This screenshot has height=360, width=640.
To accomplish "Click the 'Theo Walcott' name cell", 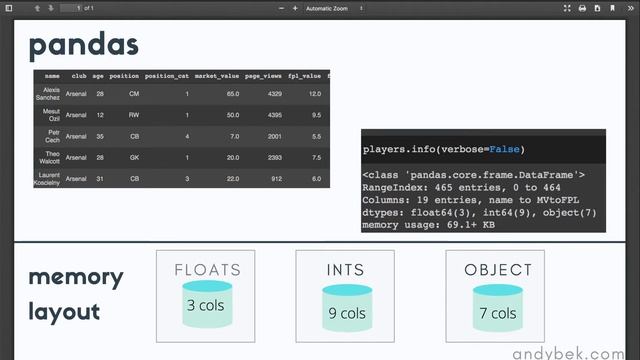I will coord(50,158).
